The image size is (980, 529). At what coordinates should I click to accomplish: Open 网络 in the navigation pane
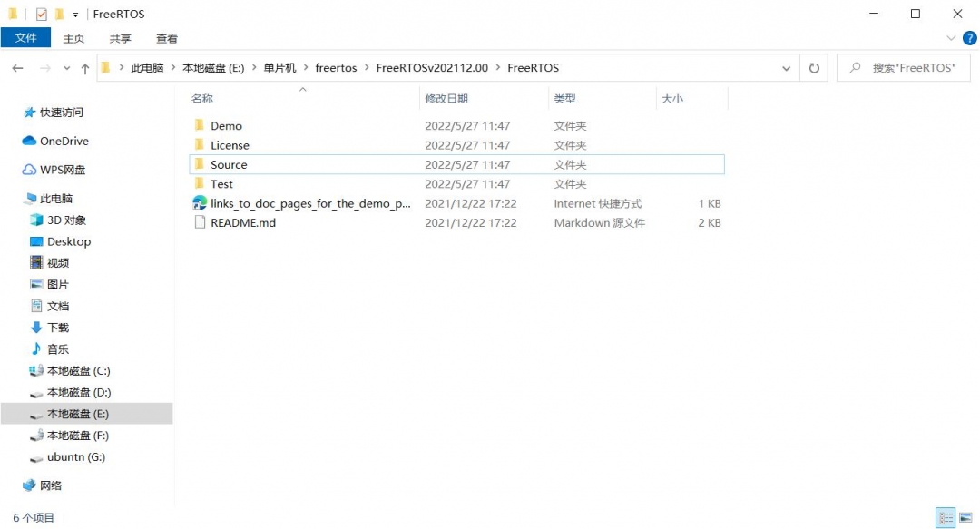[x=51, y=485]
